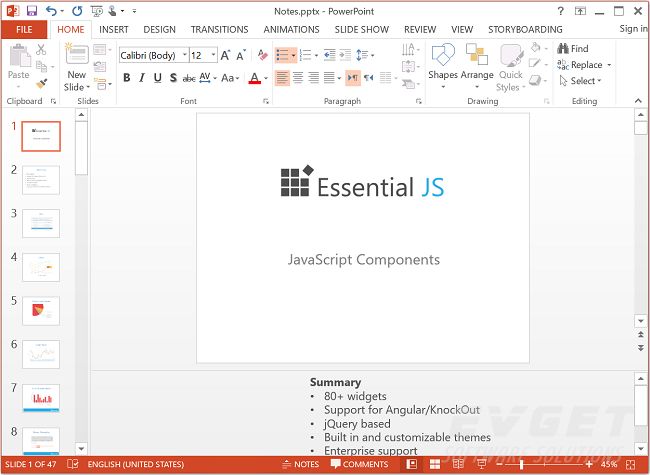650x475 pixels.
Task: Start Slide Show from status bar icon
Action: (x=482, y=464)
